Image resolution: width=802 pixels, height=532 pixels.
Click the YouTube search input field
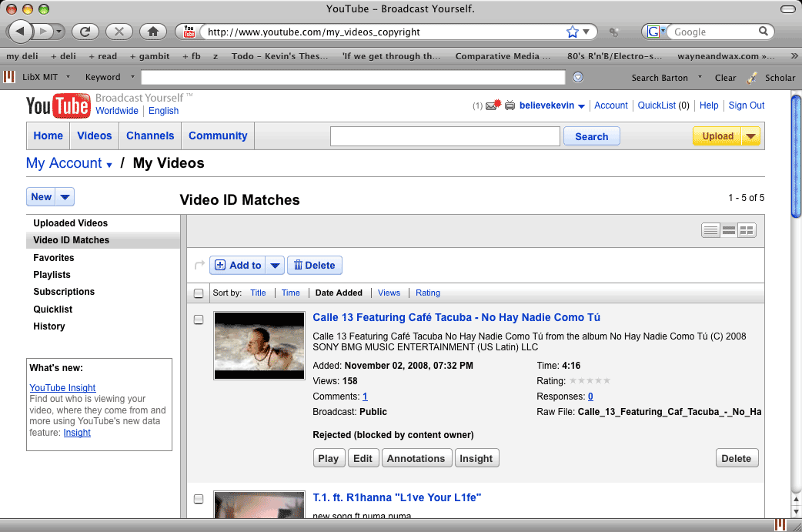click(x=445, y=136)
